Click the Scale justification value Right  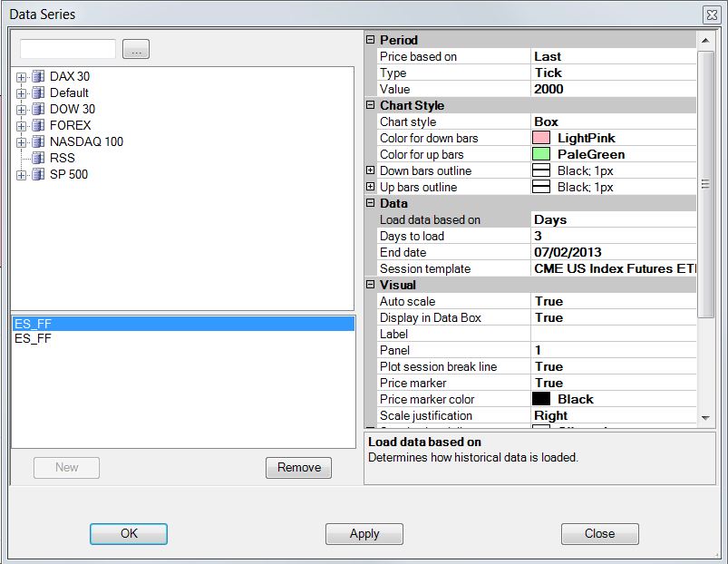coord(614,415)
